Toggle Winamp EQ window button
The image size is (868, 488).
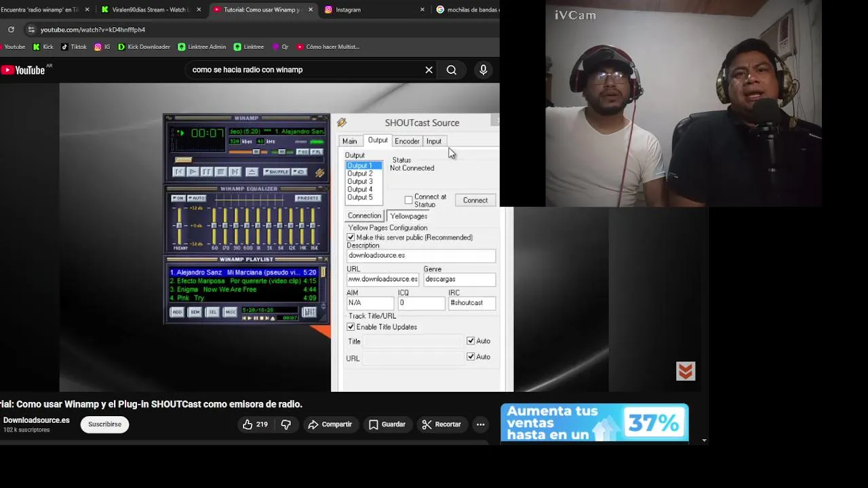tap(303, 152)
